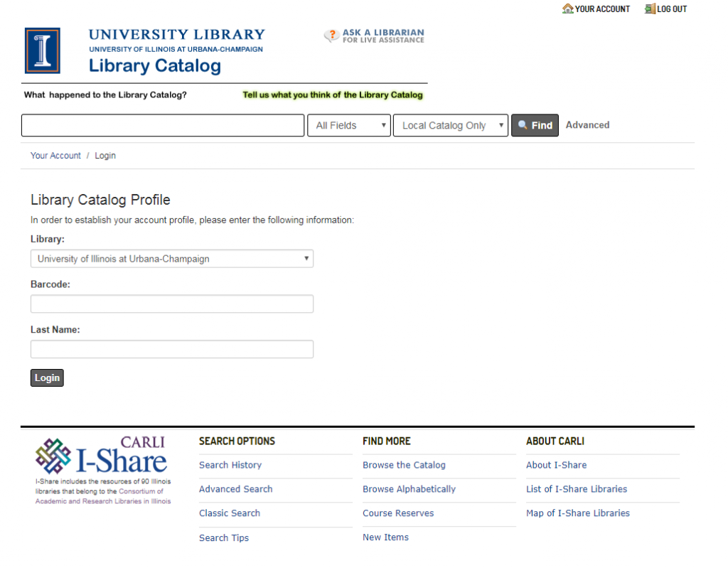
Task: Open Course Reserves link
Action: pos(398,513)
